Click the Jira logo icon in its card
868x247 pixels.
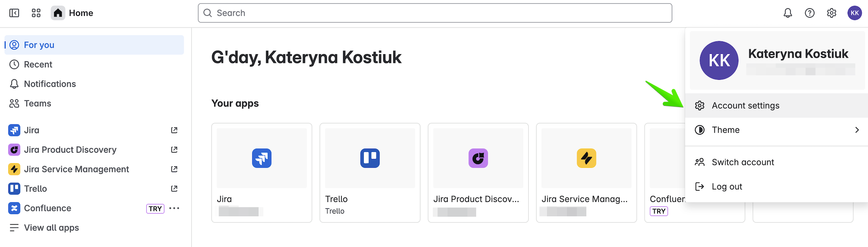(262, 158)
